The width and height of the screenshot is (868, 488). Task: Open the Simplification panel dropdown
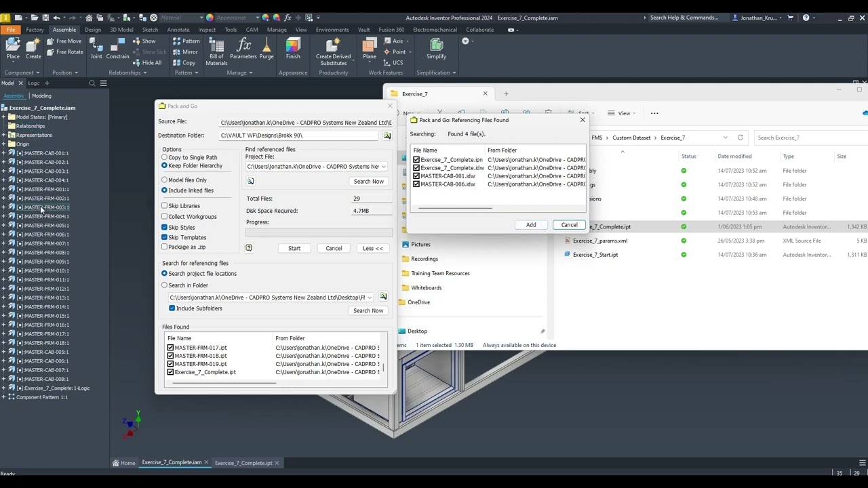coord(436,73)
